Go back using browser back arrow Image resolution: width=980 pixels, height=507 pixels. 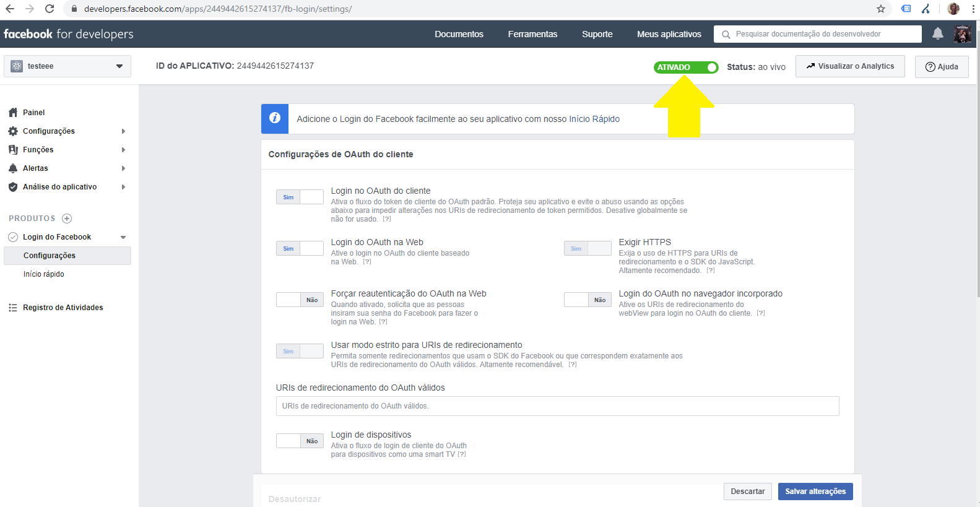[10, 9]
